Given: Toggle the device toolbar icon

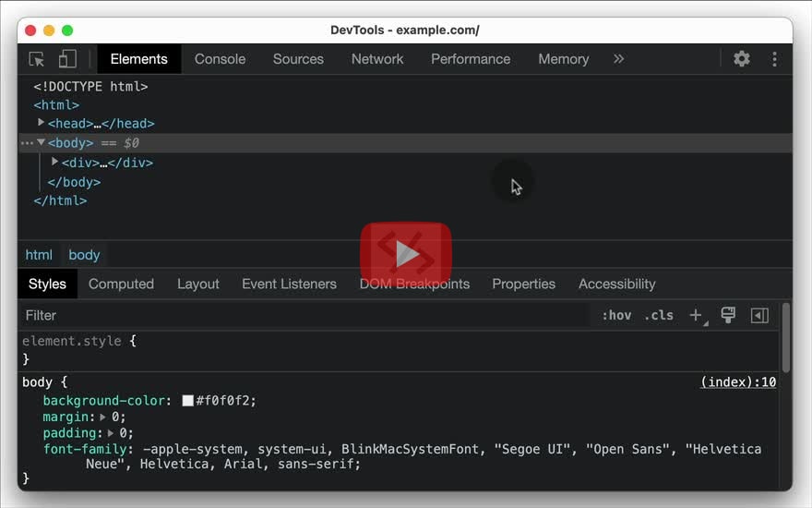Looking at the screenshot, I should click(x=67, y=59).
